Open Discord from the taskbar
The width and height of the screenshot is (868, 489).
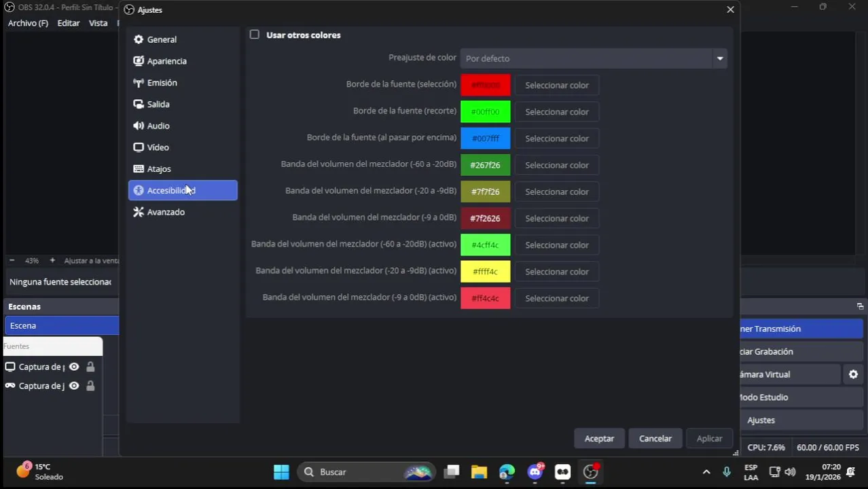click(535, 472)
